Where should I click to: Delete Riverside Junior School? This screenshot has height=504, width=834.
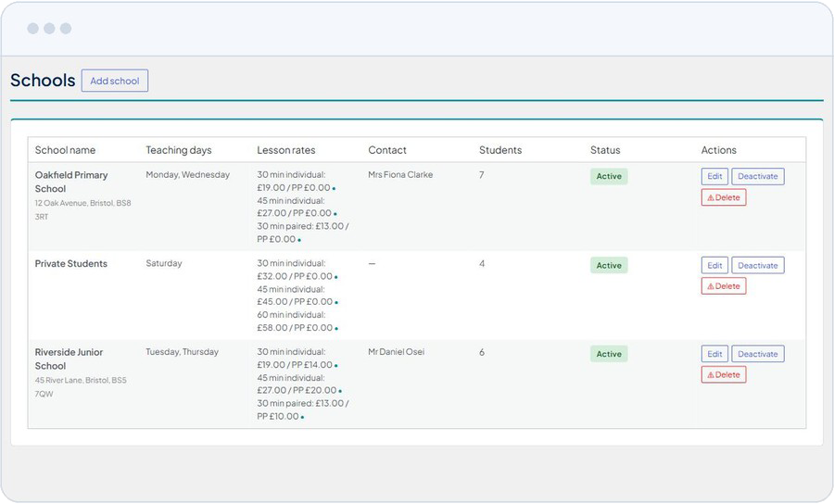click(x=724, y=375)
